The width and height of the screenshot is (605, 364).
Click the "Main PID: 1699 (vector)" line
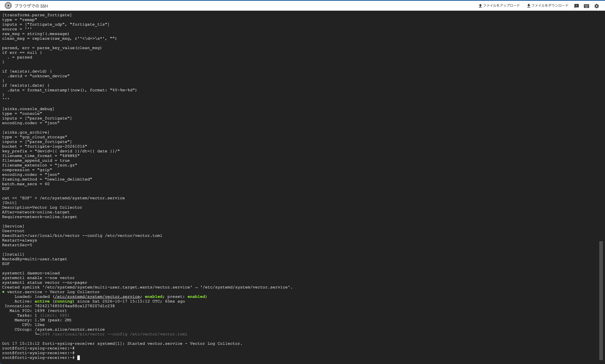(x=38, y=311)
